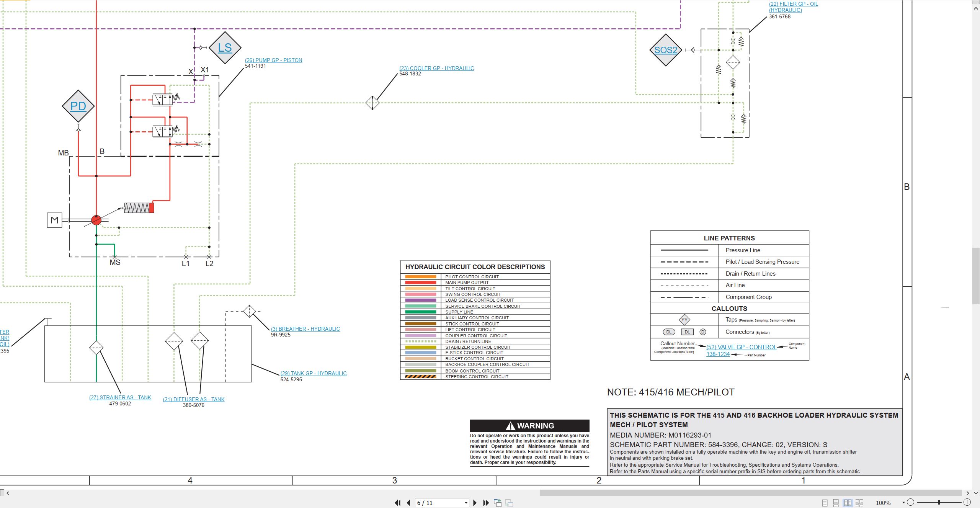Click 'NOTE: 415/416 MECH/PILOT' text
980x508 pixels.
[x=671, y=392]
